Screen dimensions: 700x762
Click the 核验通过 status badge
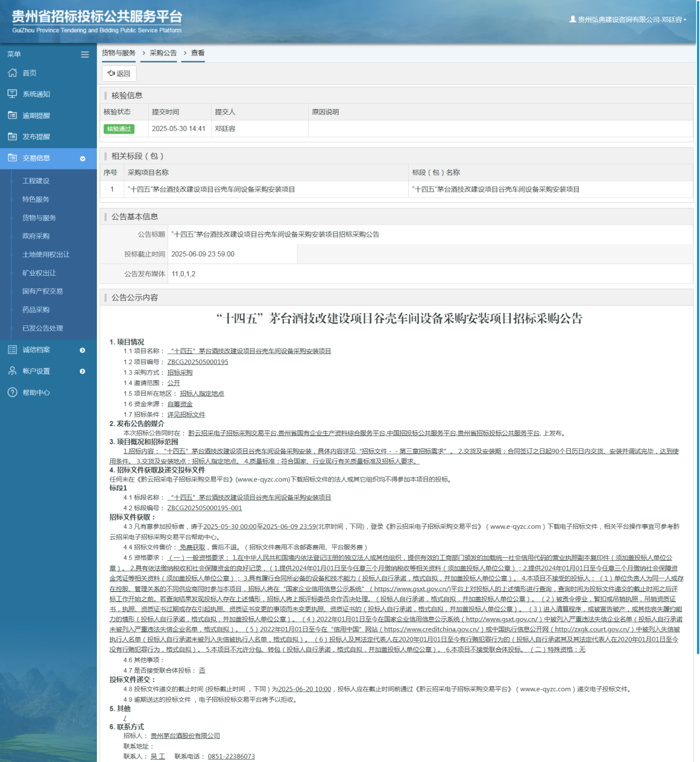point(119,128)
